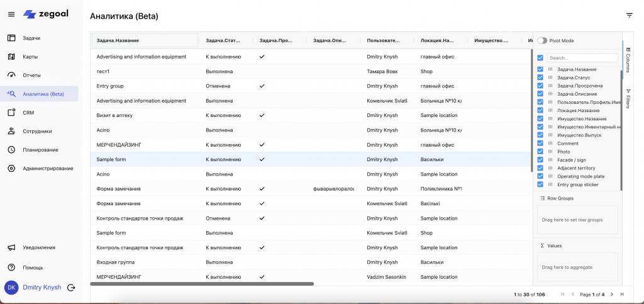Click the logout icon beside Dmitry Knysh
The height and width of the screenshot is (304, 644).
(71, 288)
